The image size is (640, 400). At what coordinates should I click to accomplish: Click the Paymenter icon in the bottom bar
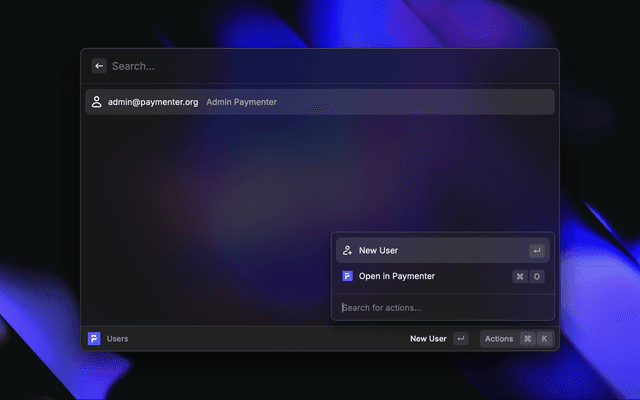94,339
